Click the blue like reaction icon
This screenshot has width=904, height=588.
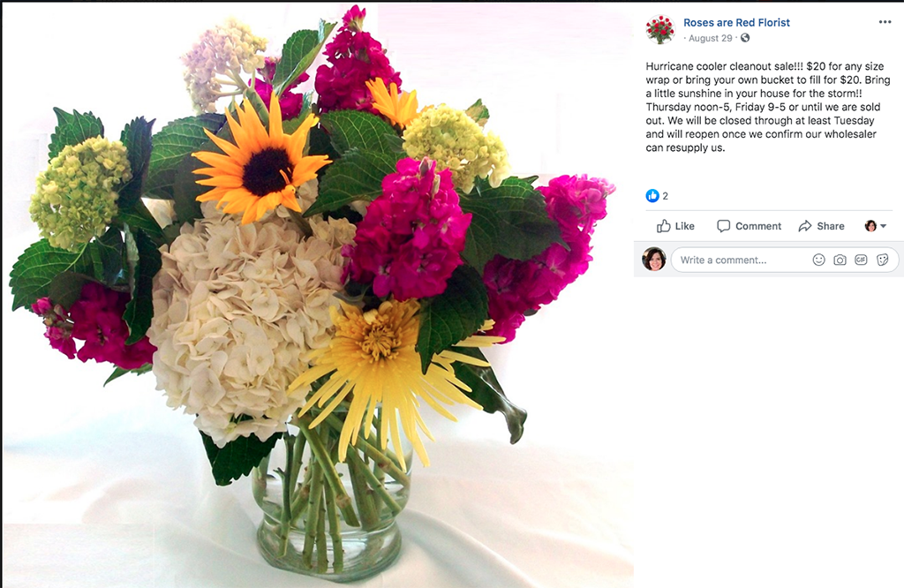(652, 196)
